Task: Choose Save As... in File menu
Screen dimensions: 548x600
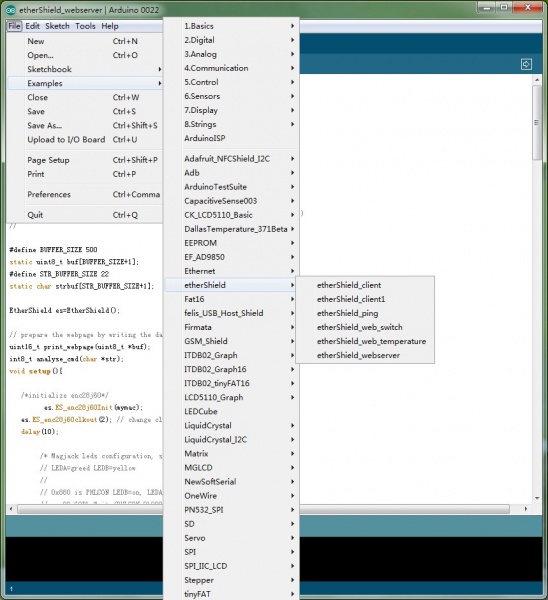Action: click(85, 126)
